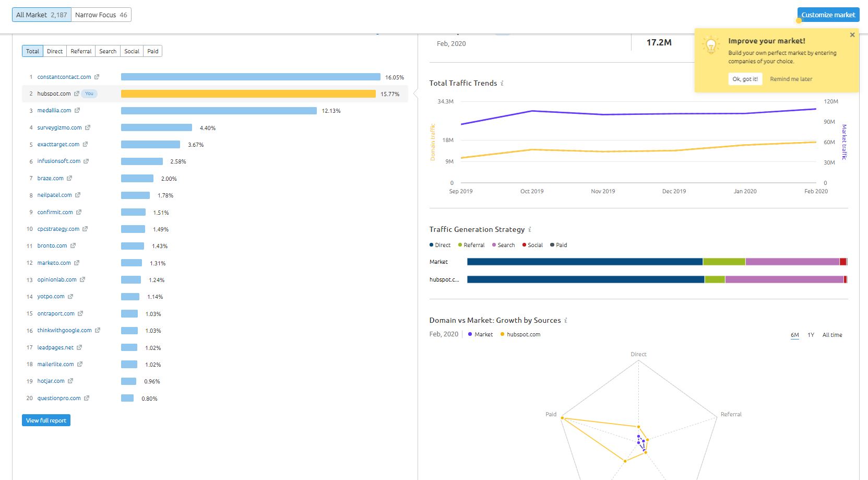
Task: Toggle Referral legend in Traffic Generation Strategy
Action: [x=471, y=245]
